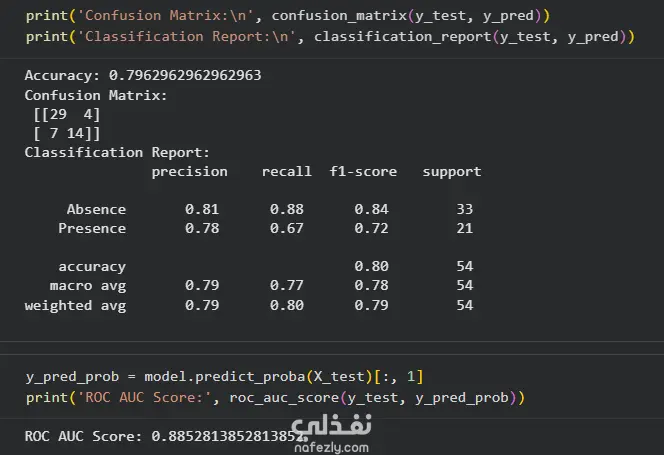664x455 pixels.
Task: Click the recall column header
Action: click(x=287, y=172)
